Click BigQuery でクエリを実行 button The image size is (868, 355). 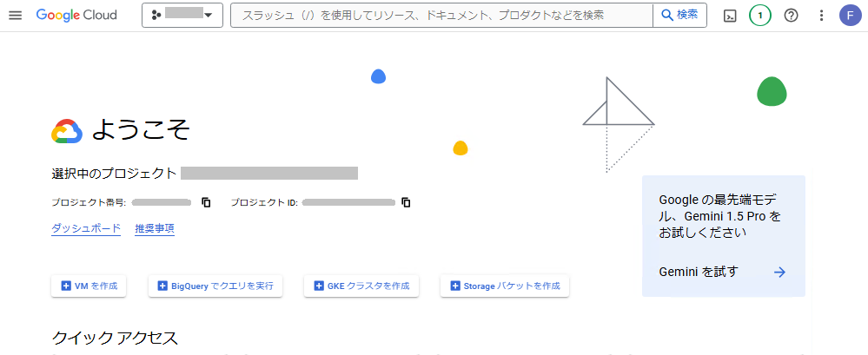pyautogui.click(x=215, y=286)
